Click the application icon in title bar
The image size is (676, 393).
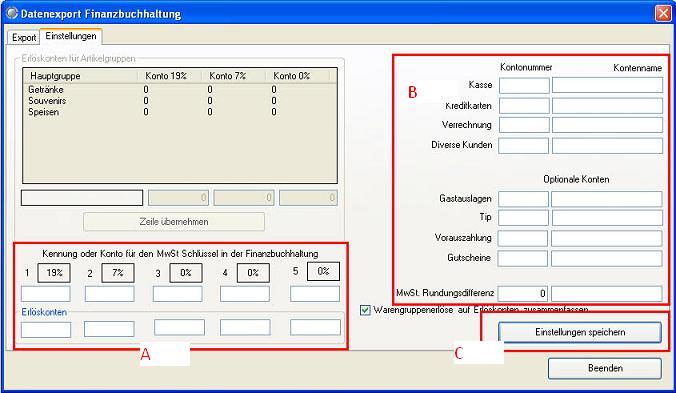point(12,13)
